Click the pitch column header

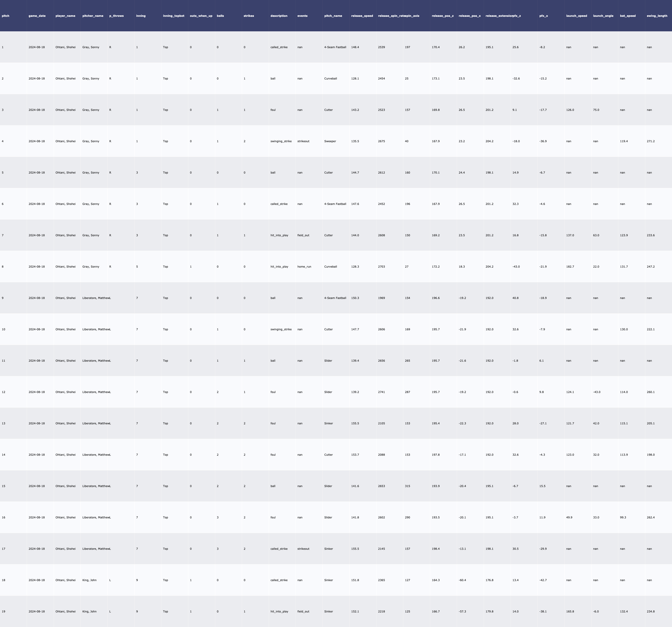(5, 16)
